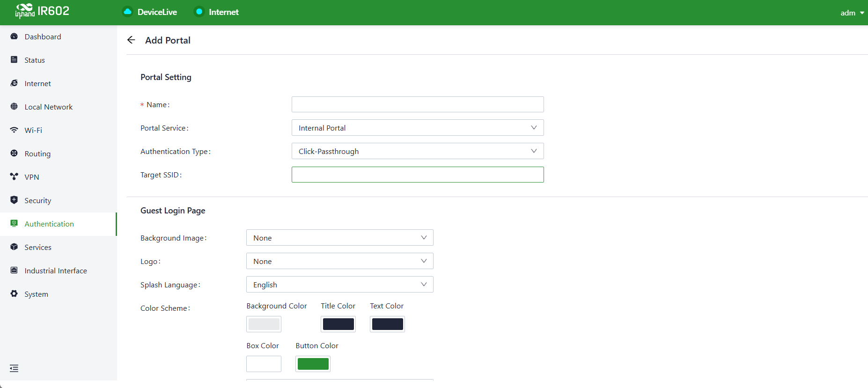The image size is (868, 388).
Task: Click the Authentication sidebar icon
Action: click(14, 224)
